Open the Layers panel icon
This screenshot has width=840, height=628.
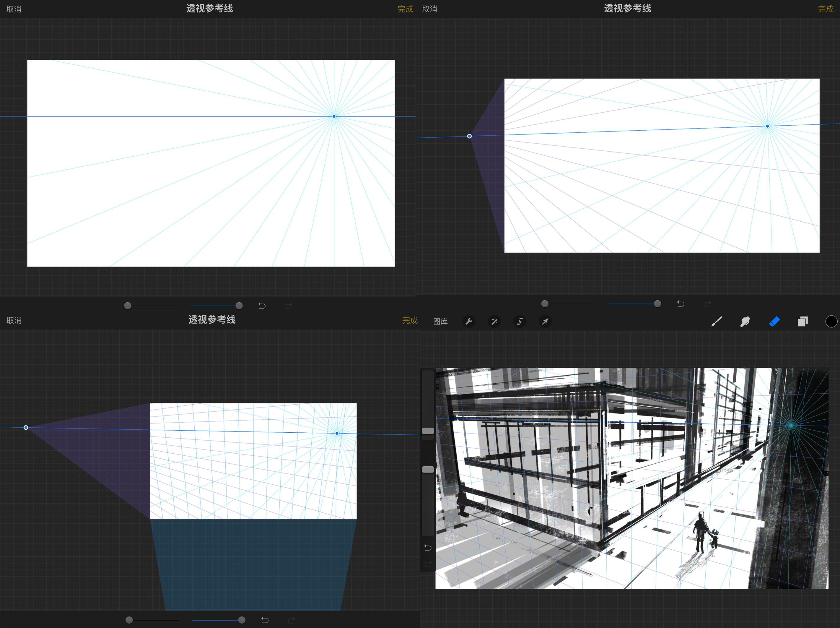point(802,322)
